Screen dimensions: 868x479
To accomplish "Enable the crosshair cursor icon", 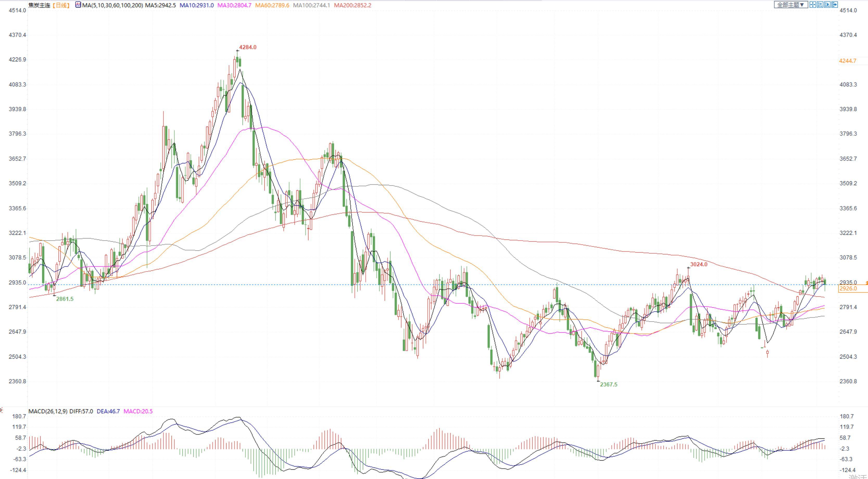I will click(813, 5).
